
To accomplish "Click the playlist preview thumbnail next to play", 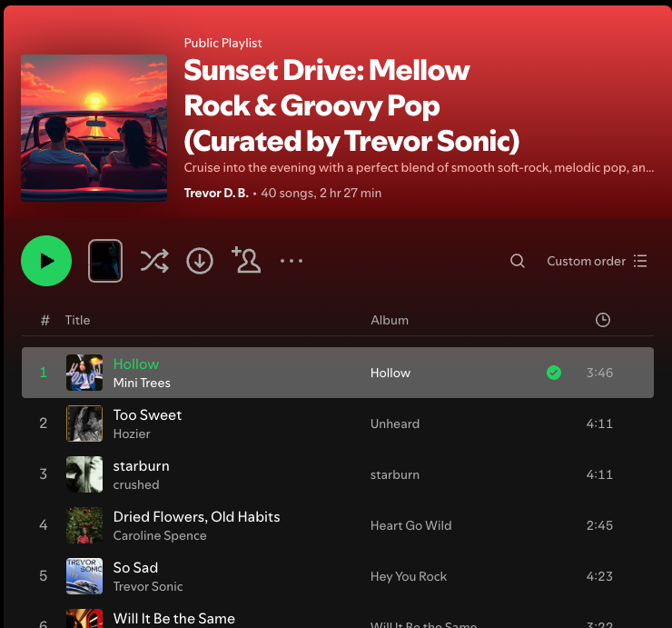I will pos(105,261).
